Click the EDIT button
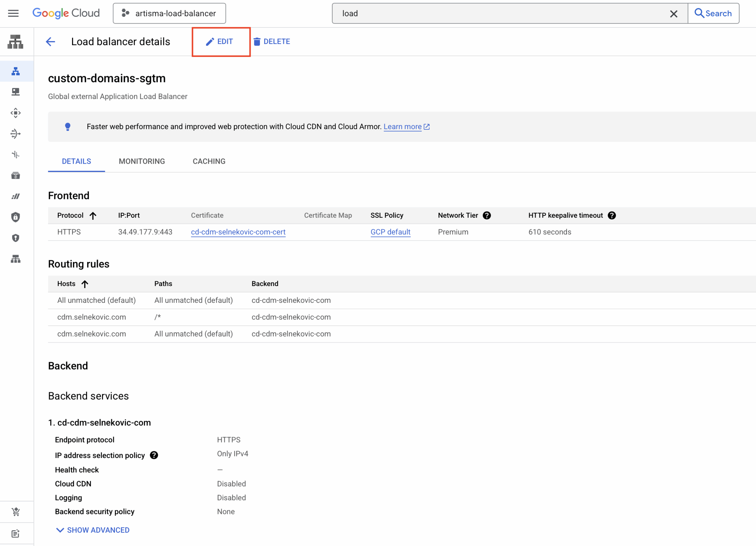 point(220,41)
